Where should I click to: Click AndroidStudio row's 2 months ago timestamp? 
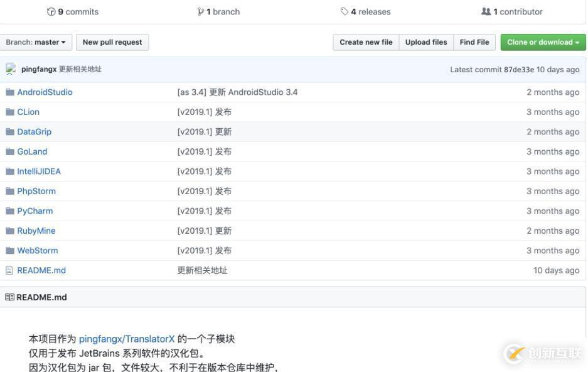[x=553, y=92]
